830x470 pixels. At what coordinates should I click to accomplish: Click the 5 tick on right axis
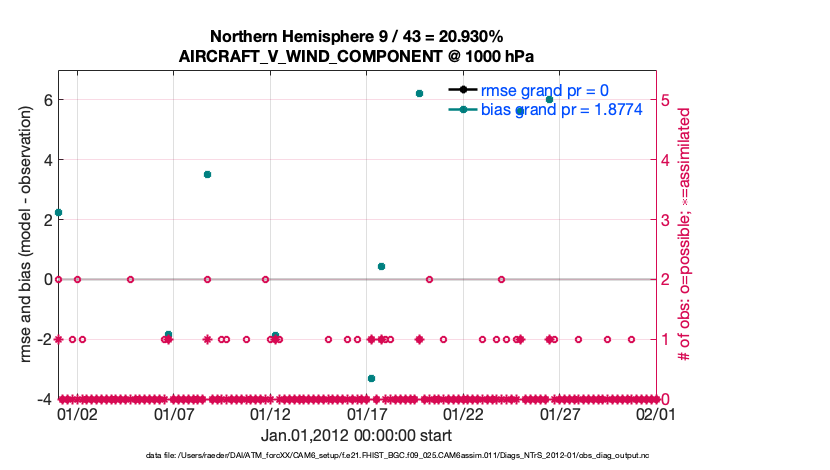pyautogui.click(x=667, y=100)
